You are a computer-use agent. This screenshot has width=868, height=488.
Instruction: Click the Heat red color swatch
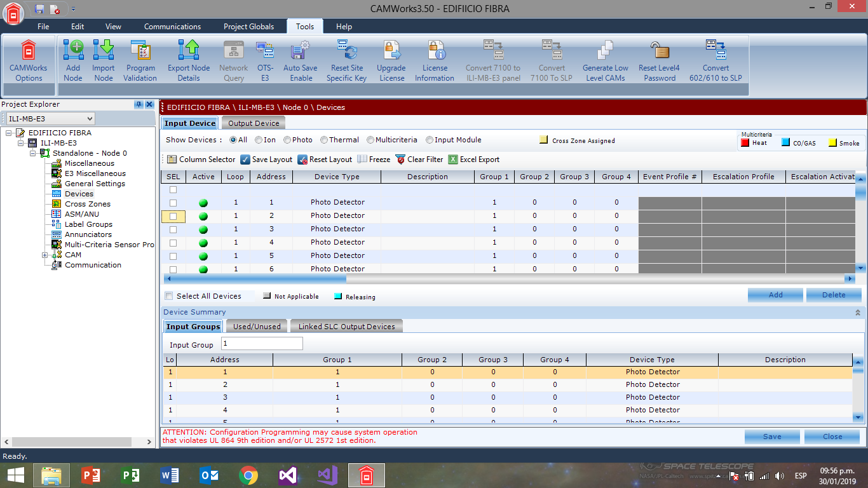click(x=745, y=143)
